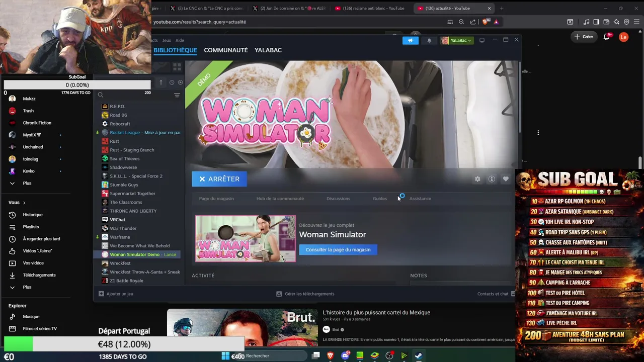Switch Steam to Big Picture mode icon
This screenshot has width=644, height=362.
(482, 40)
